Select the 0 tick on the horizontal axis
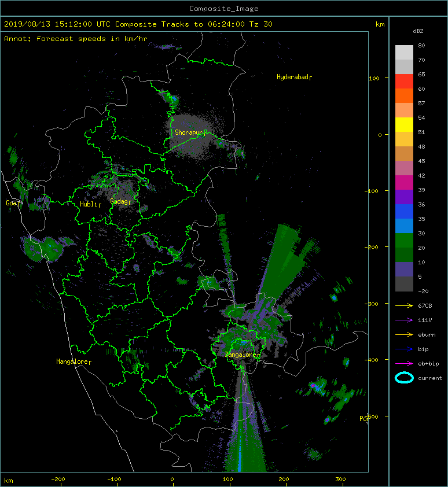The image size is (448, 487). coord(172,479)
